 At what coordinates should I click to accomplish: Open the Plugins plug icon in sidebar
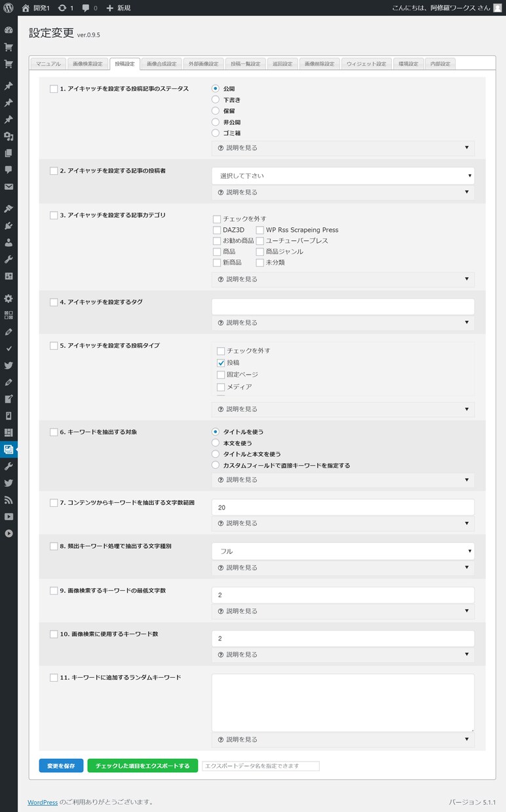click(x=9, y=226)
